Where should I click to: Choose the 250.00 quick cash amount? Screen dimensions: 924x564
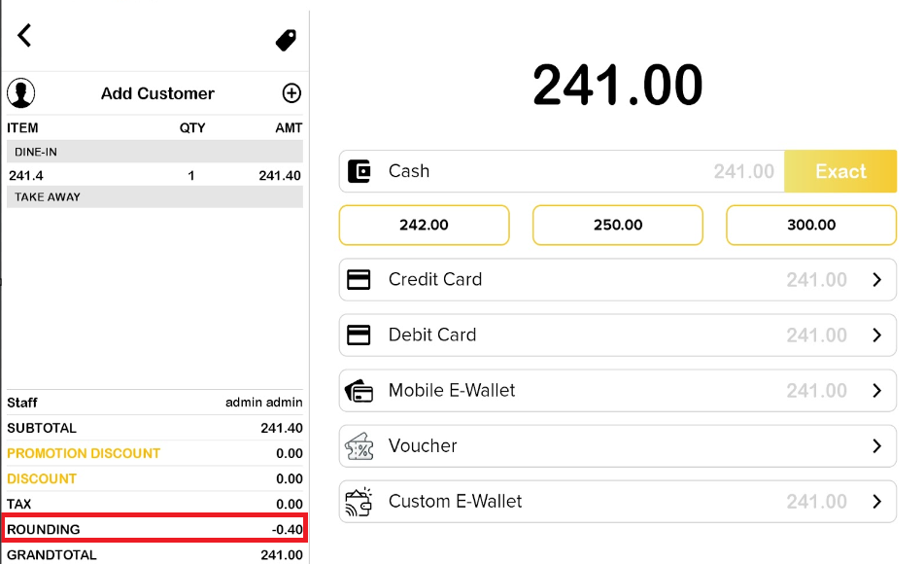tap(618, 225)
